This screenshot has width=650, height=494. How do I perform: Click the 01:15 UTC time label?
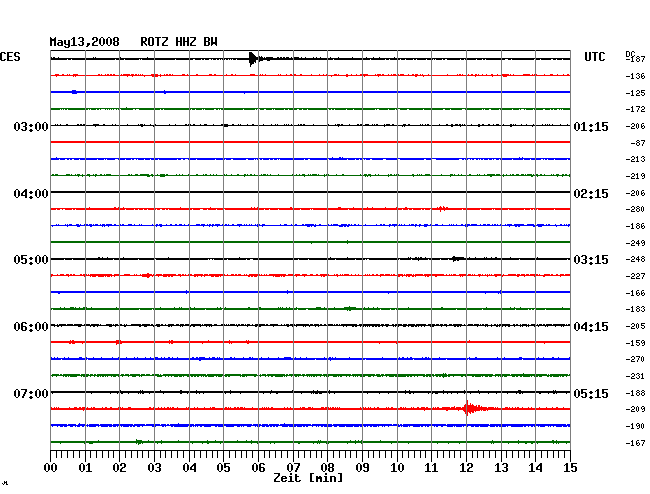(x=591, y=126)
